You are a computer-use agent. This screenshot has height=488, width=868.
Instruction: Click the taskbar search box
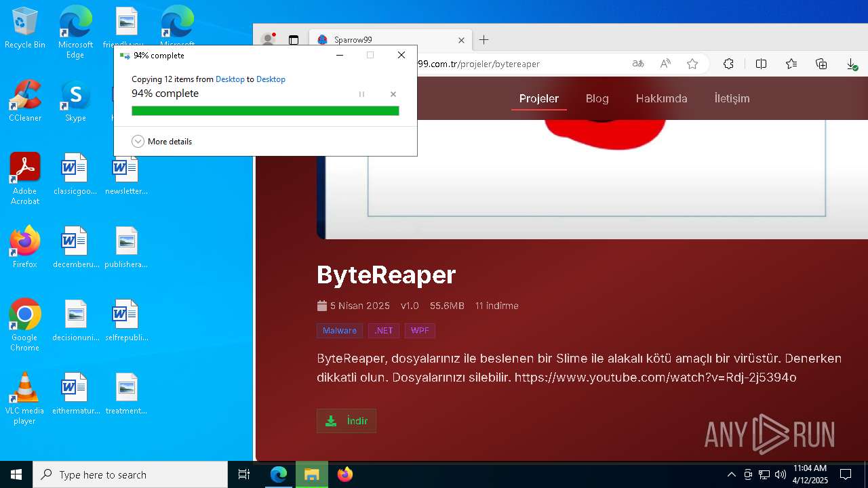point(130,474)
